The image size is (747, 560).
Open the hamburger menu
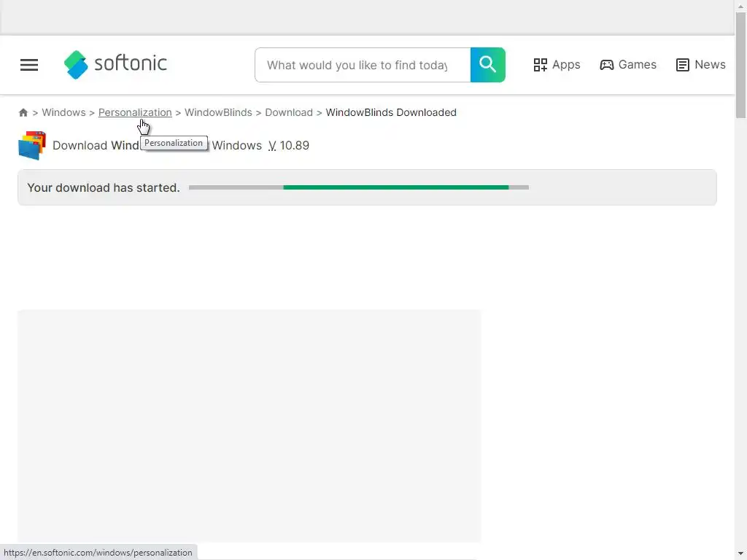pyautogui.click(x=29, y=65)
